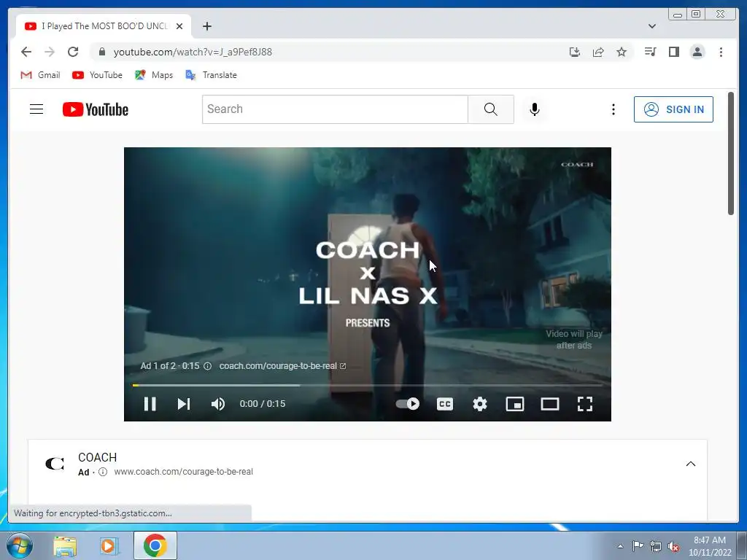747x560 pixels.
Task: Click COACH advertiser title
Action: pyautogui.click(x=97, y=457)
